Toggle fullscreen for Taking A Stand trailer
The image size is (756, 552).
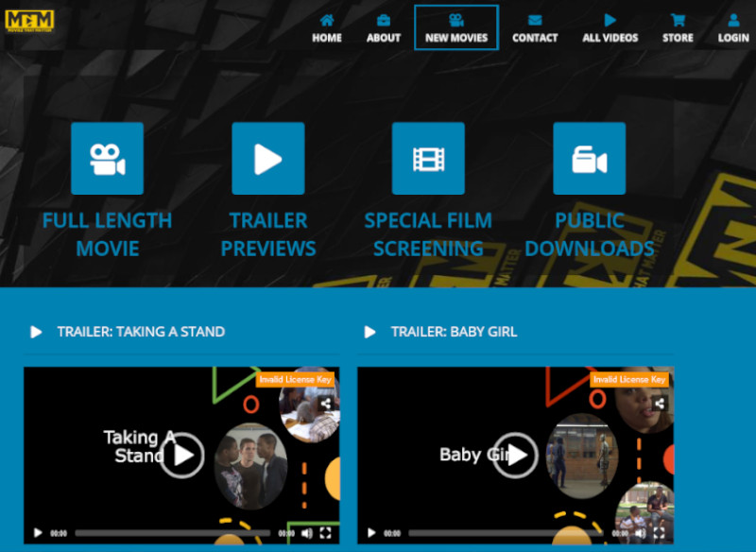(x=325, y=533)
